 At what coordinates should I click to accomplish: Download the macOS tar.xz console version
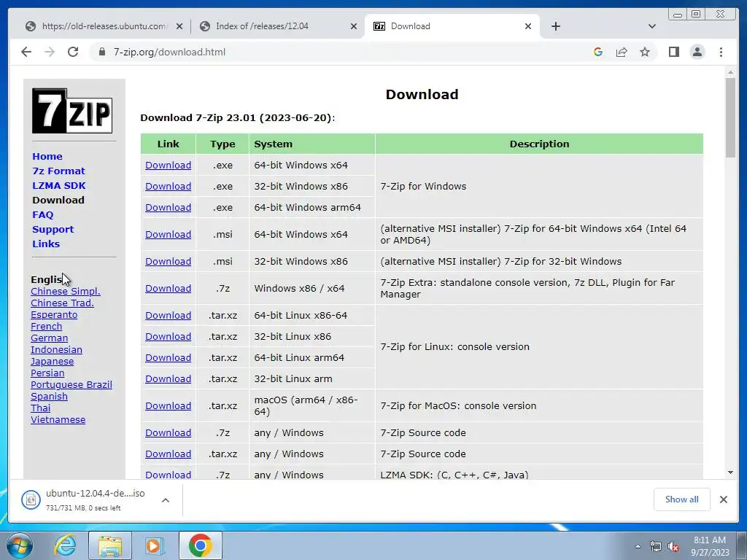click(169, 405)
